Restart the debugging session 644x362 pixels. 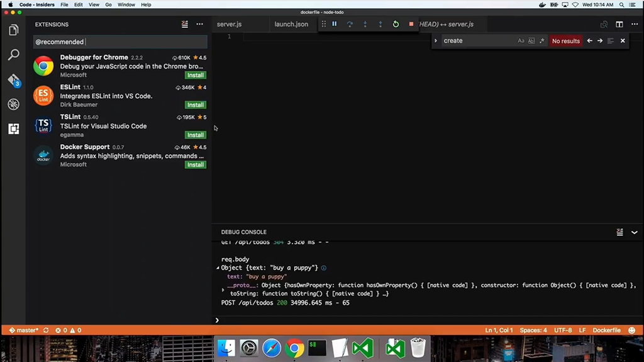coord(396,24)
